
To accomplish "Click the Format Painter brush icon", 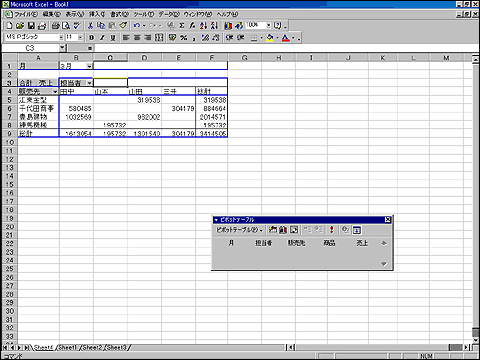I will pyautogui.click(x=123, y=26).
